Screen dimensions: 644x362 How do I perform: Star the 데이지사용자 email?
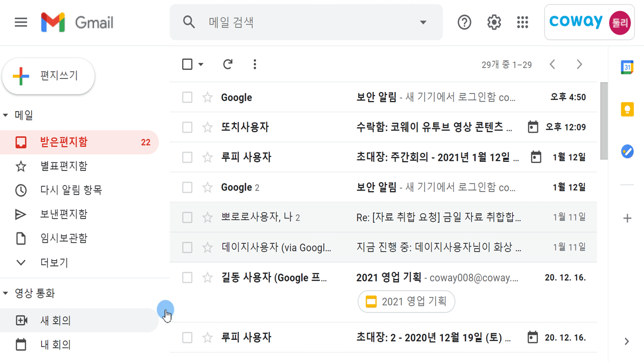click(207, 247)
